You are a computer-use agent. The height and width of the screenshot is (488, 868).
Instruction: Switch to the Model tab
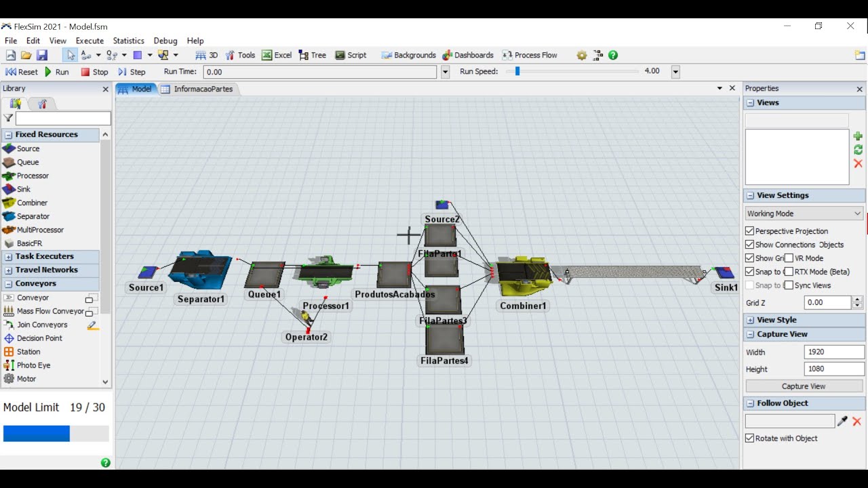[x=136, y=89]
